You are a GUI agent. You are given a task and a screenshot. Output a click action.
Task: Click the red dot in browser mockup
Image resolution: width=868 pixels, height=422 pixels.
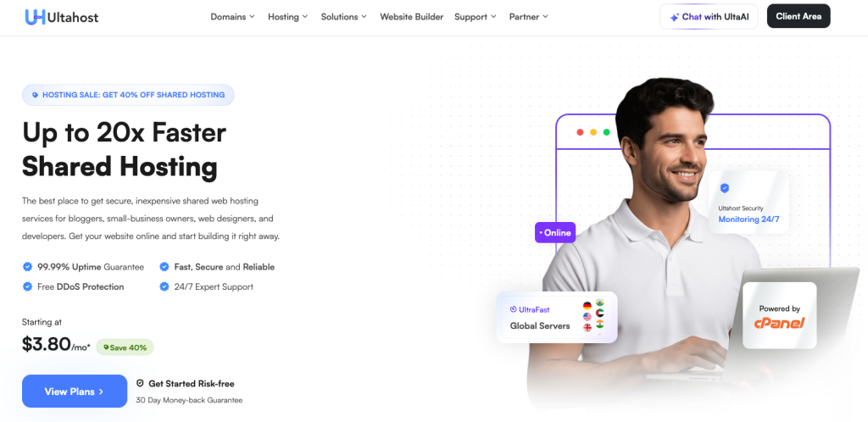coord(580,132)
